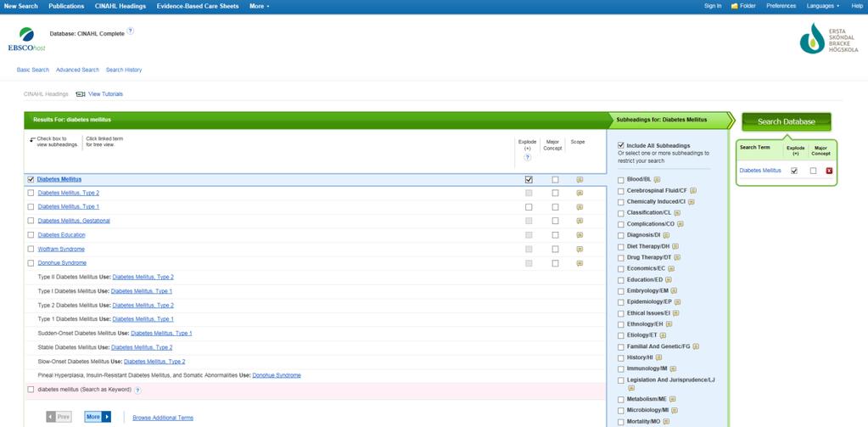Check the Mortality/MO subheading
This screenshot has height=427, width=868.
(x=620, y=422)
